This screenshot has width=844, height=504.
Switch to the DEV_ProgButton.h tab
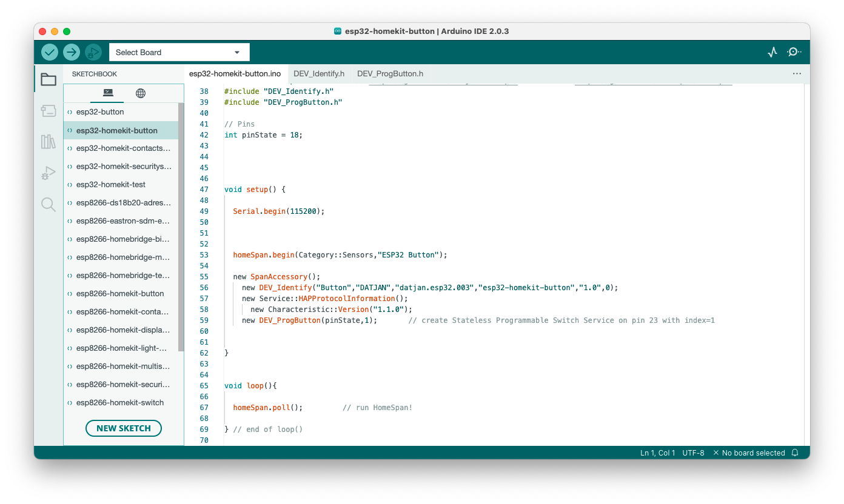tap(390, 73)
